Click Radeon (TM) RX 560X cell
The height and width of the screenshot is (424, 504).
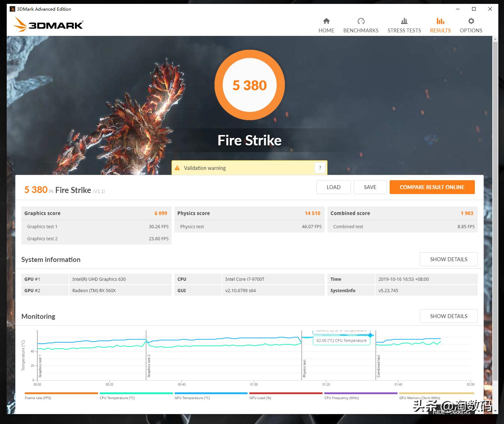(x=120, y=290)
